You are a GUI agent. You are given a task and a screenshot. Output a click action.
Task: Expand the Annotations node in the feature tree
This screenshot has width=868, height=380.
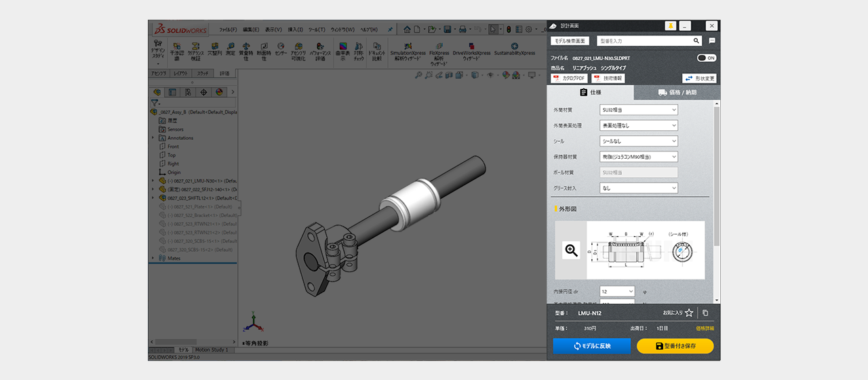point(153,138)
